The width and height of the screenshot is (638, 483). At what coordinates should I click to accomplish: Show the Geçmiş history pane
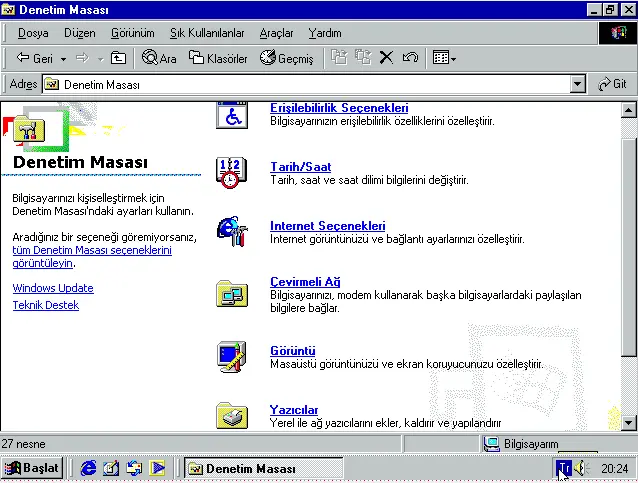pos(287,59)
